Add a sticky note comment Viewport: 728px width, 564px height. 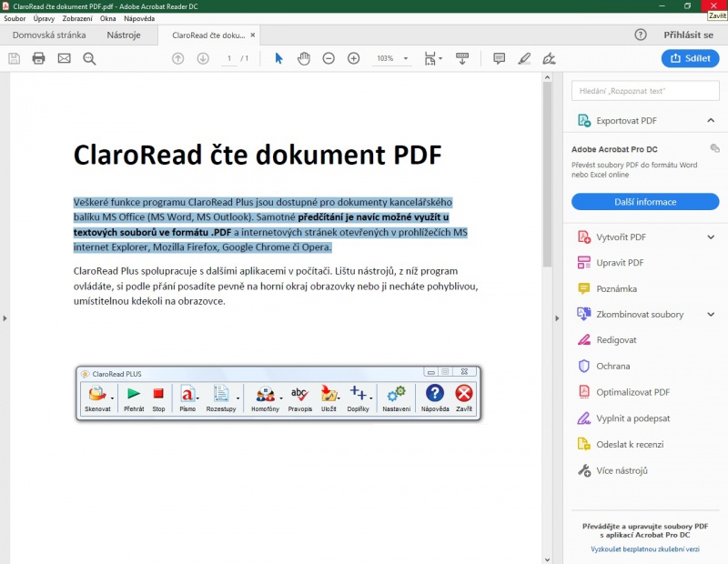click(x=499, y=58)
